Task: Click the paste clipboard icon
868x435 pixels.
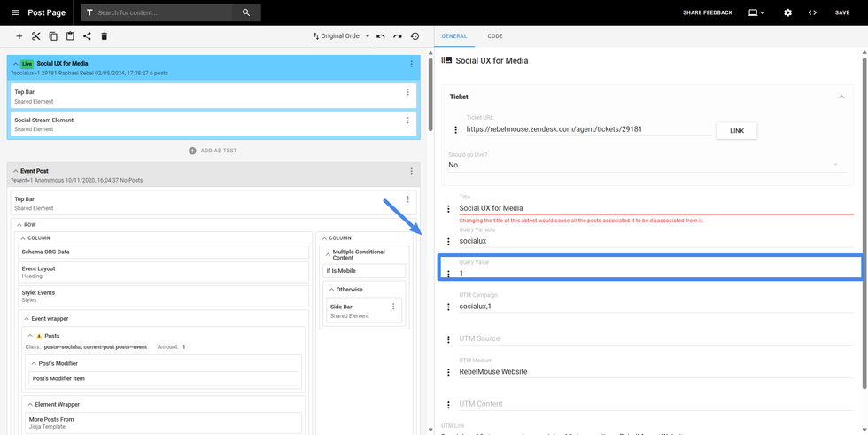Action: point(70,36)
